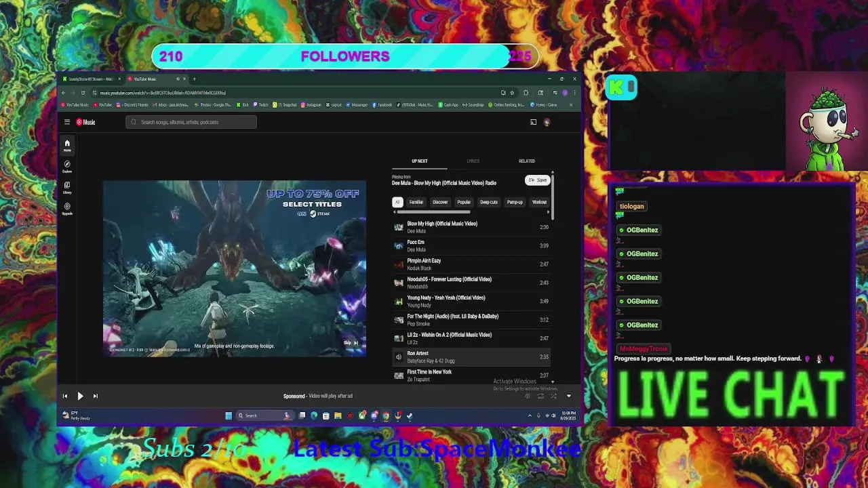868x488 pixels.
Task: Select the Ron Artest queue row
Action: [471, 357]
